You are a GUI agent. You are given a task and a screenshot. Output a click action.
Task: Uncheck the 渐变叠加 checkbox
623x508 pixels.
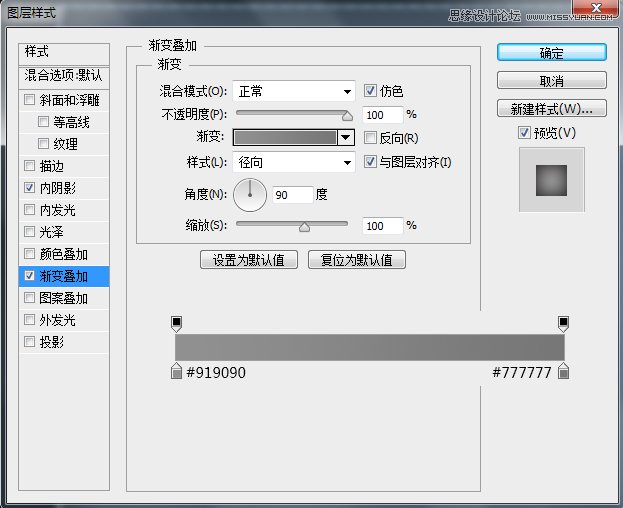[x=29, y=275]
